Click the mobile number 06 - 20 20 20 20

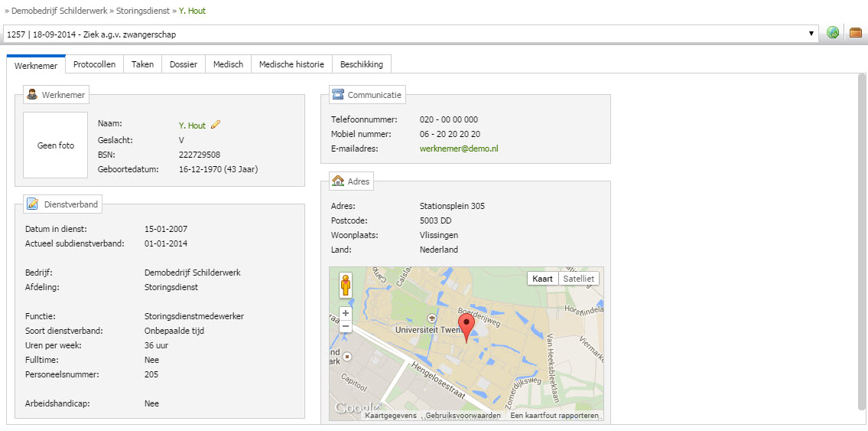coord(450,134)
